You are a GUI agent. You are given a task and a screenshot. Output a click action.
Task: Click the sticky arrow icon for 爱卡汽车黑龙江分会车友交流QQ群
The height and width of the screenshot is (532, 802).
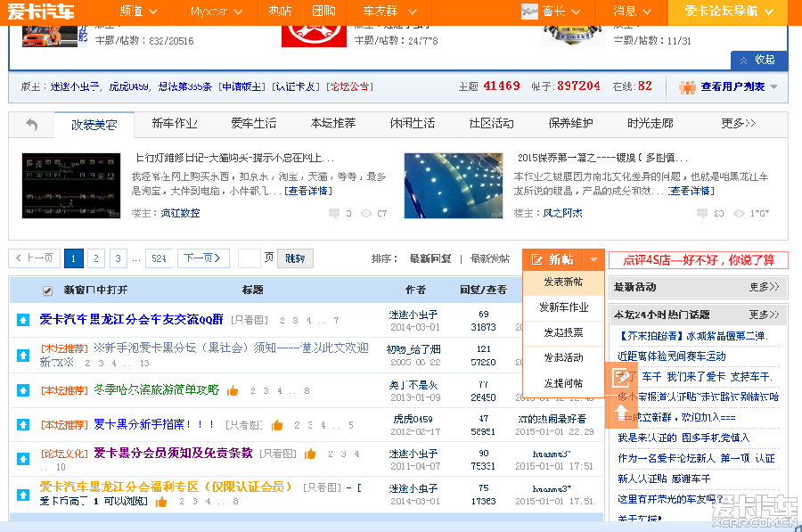(23, 320)
